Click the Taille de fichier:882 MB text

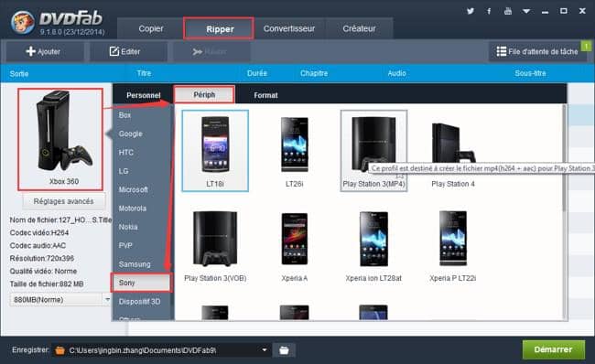tap(47, 284)
